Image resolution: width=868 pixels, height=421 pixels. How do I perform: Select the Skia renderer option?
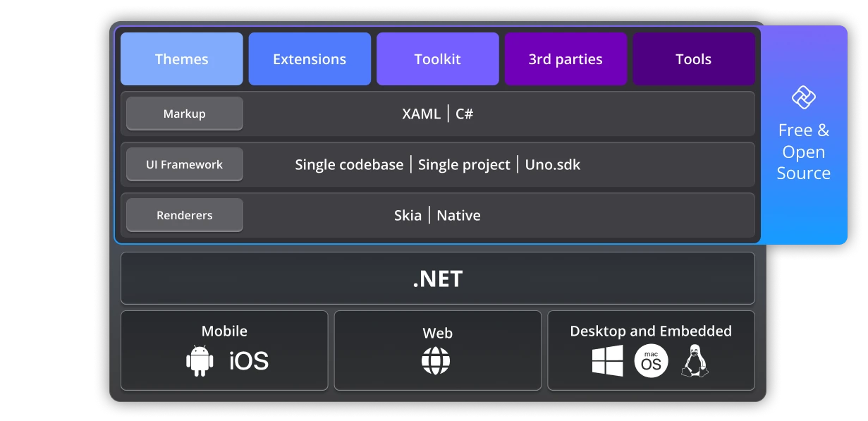408,215
